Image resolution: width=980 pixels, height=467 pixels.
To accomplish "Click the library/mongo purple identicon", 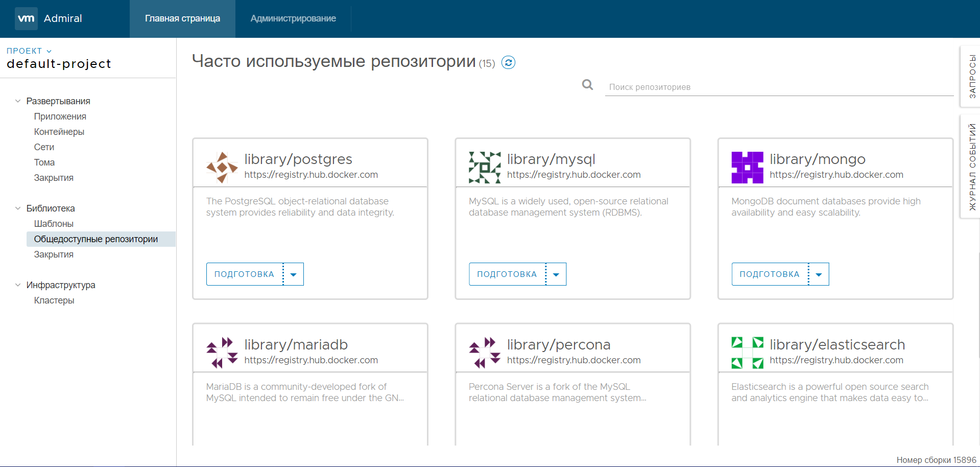I will (747, 168).
